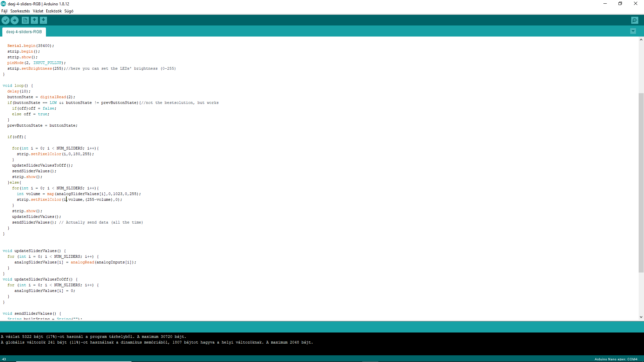
Task: Close the Arduino window
Action: (x=636, y=4)
